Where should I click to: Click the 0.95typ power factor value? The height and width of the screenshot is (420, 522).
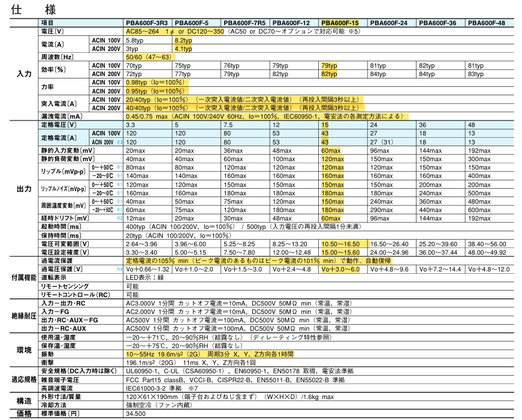155,91
